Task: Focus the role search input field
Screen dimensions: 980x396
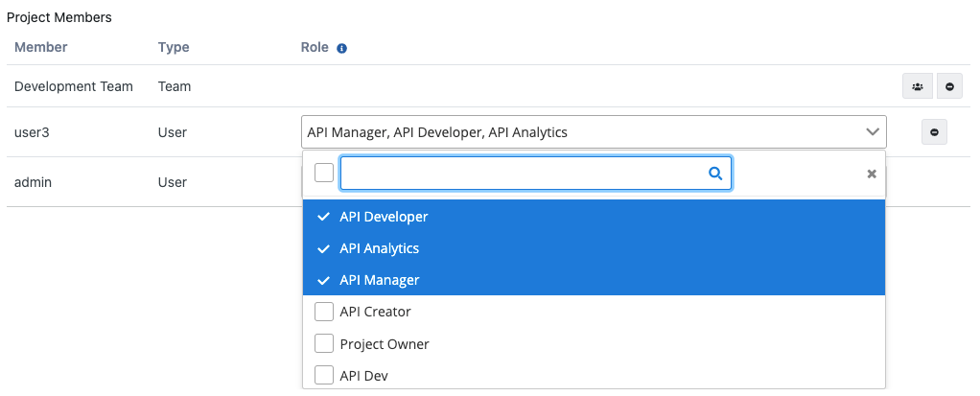Action: coord(523,174)
